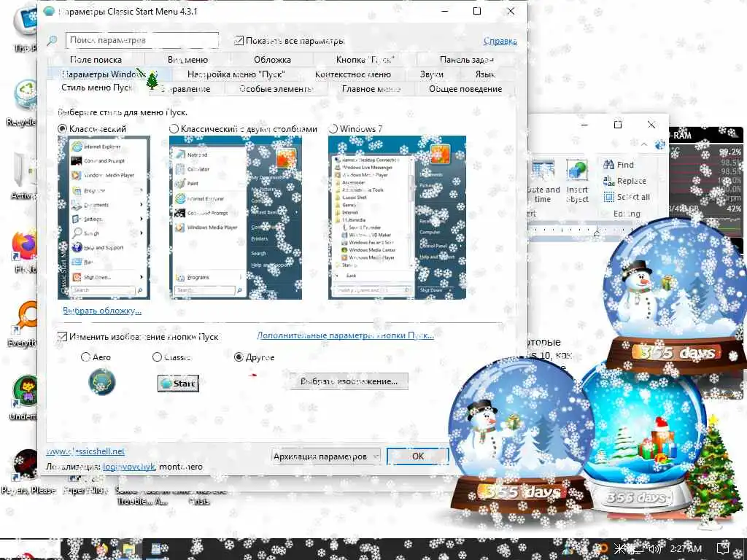Click the File Explorer taskbar icon
The height and width of the screenshot is (560, 747).
[128, 550]
